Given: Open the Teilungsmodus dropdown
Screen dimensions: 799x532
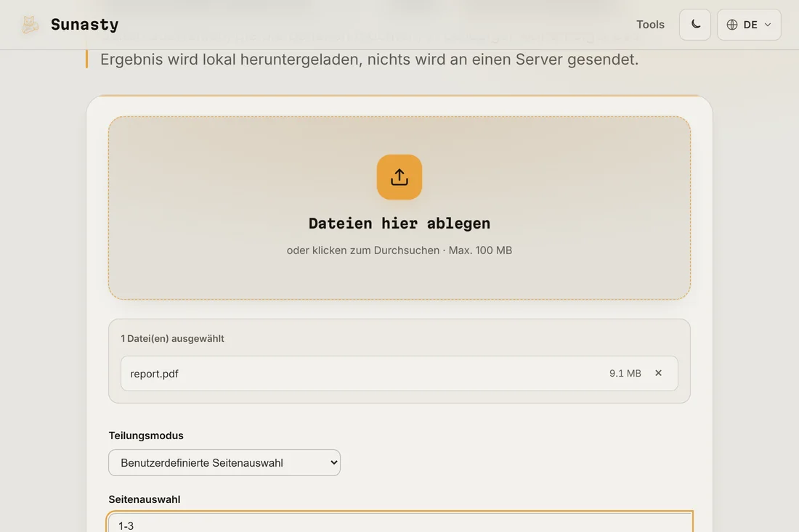Looking at the screenshot, I should click(224, 463).
